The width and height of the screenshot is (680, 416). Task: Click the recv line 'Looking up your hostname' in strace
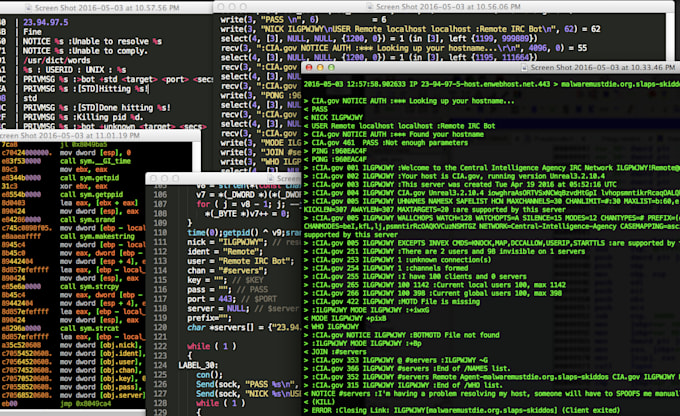[x=404, y=48]
